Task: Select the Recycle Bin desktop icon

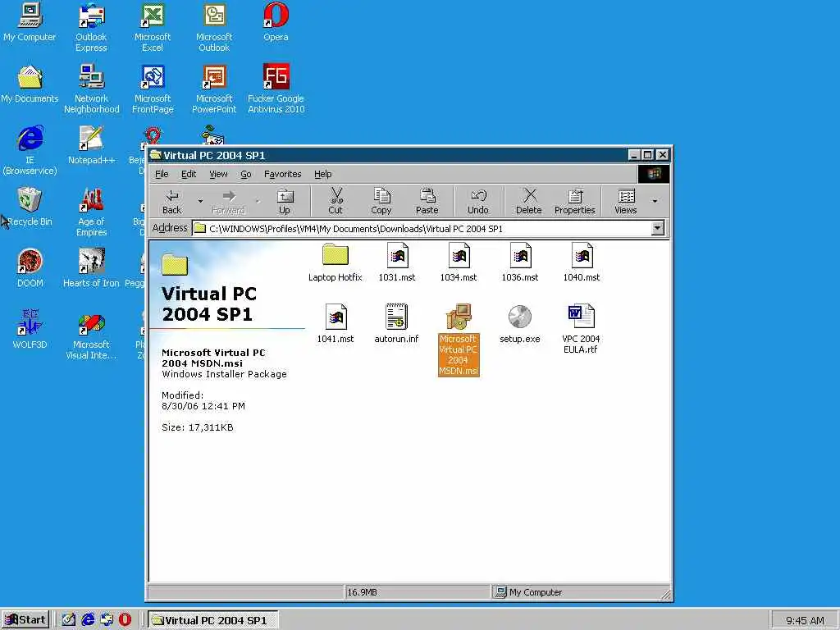Action: pos(30,208)
